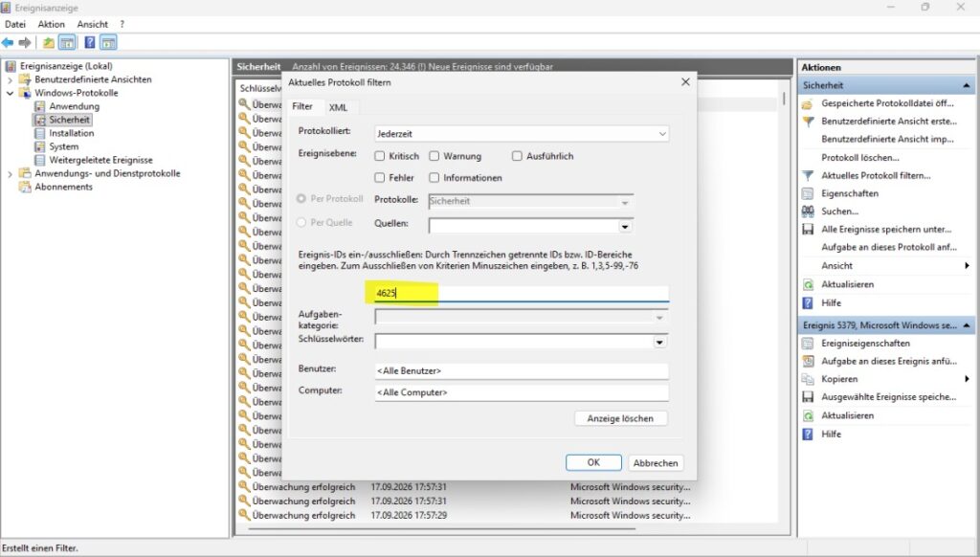Open the Quellen dropdown arrow
This screenshot has width=980, height=557.
tap(624, 226)
